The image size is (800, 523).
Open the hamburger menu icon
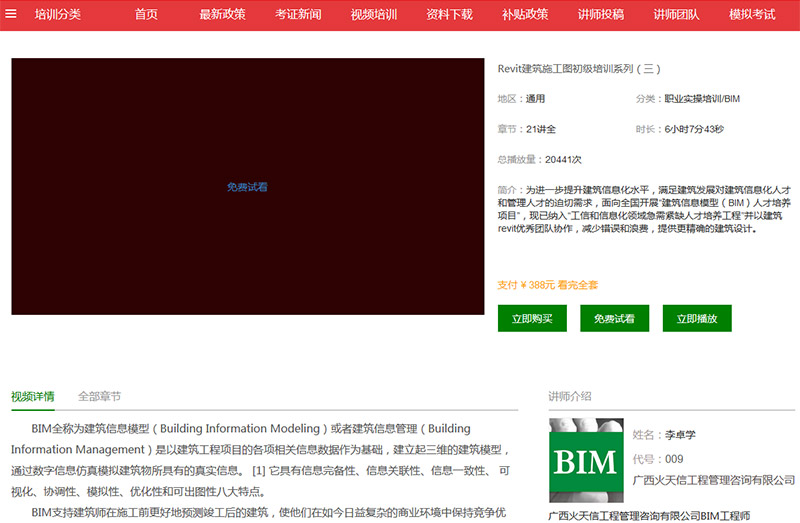point(11,14)
